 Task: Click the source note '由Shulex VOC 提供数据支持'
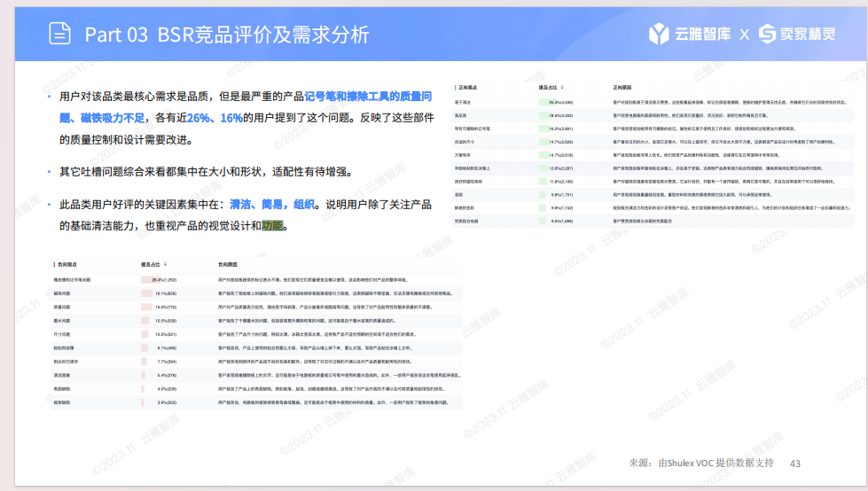(x=716, y=464)
